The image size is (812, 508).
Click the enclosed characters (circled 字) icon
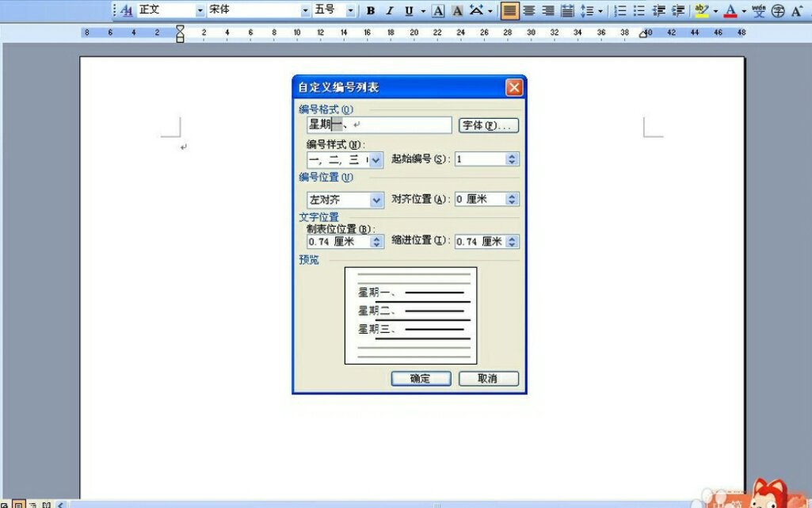click(x=778, y=10)
